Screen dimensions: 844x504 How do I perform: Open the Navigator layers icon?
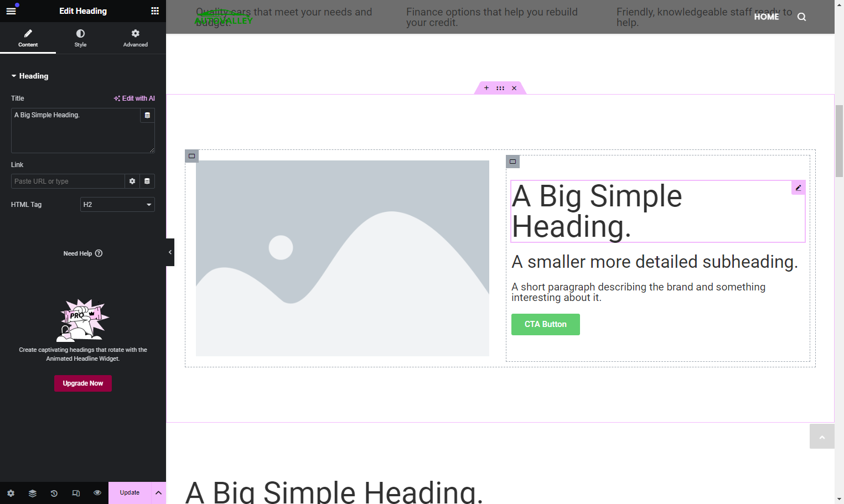click(x=33, y=493)
